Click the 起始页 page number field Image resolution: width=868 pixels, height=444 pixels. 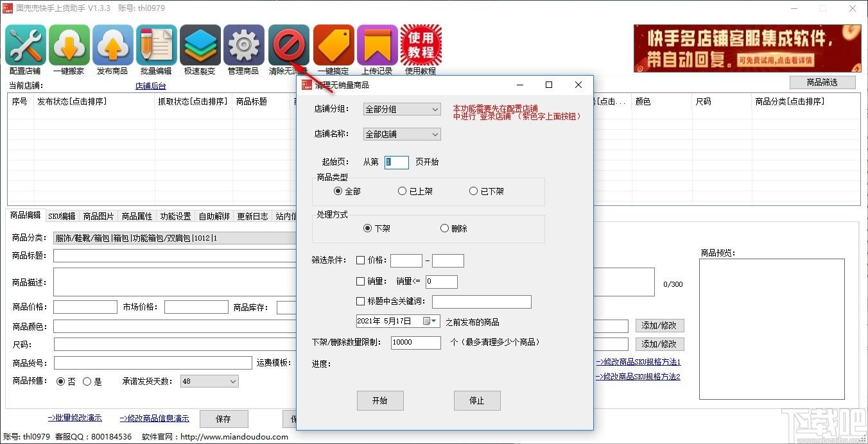point(397,162)
